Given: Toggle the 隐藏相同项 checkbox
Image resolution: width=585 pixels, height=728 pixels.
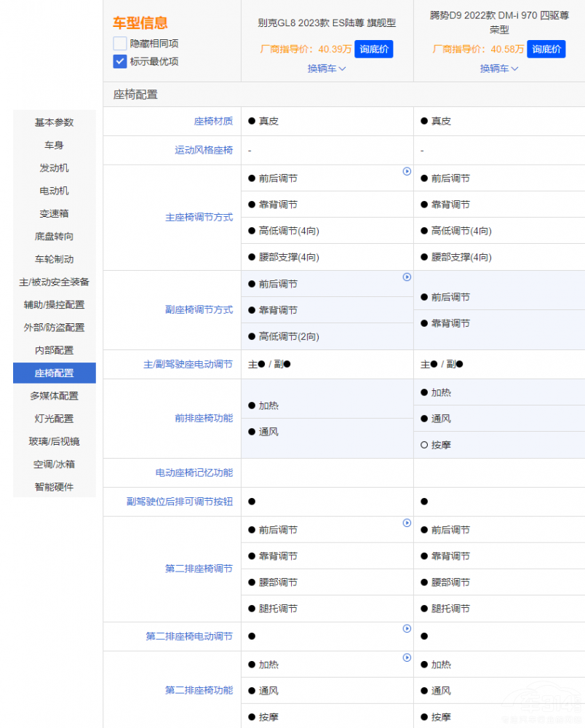Looking at the screenshot, I should 120,44.
